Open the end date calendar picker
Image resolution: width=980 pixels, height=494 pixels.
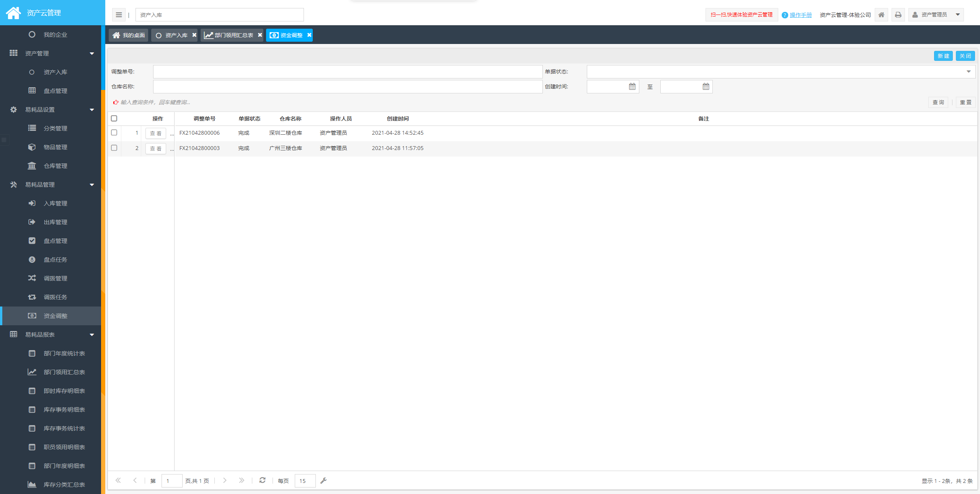click(706, 86)
